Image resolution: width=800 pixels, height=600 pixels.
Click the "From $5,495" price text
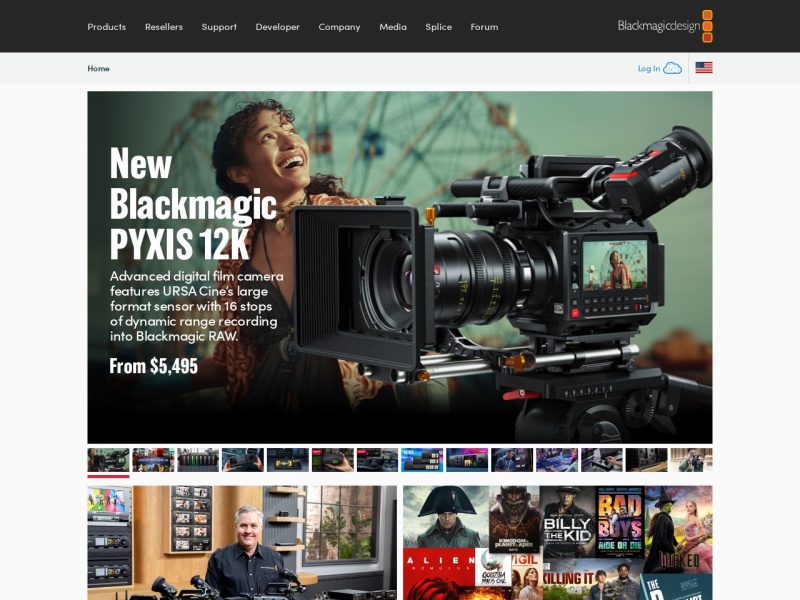tap(153, 366)
